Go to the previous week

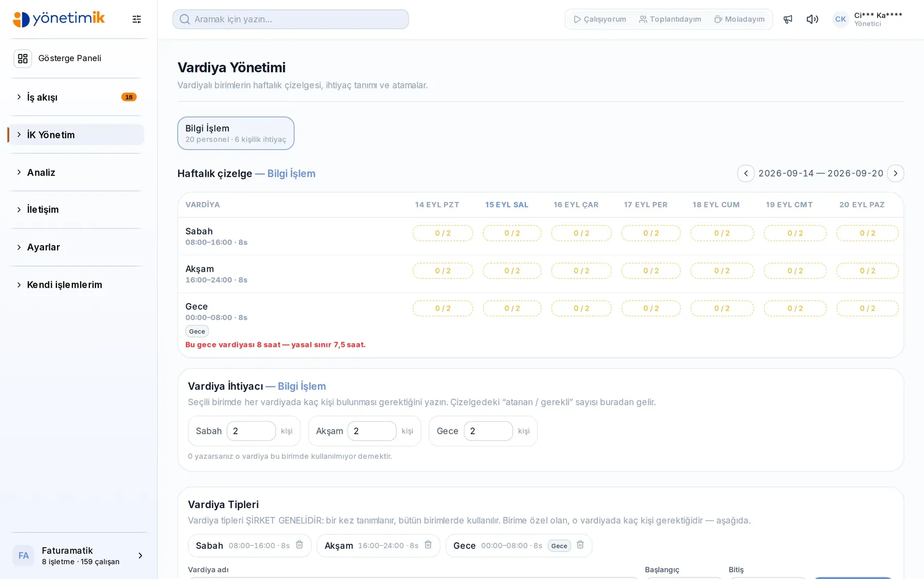coord(746,173)
